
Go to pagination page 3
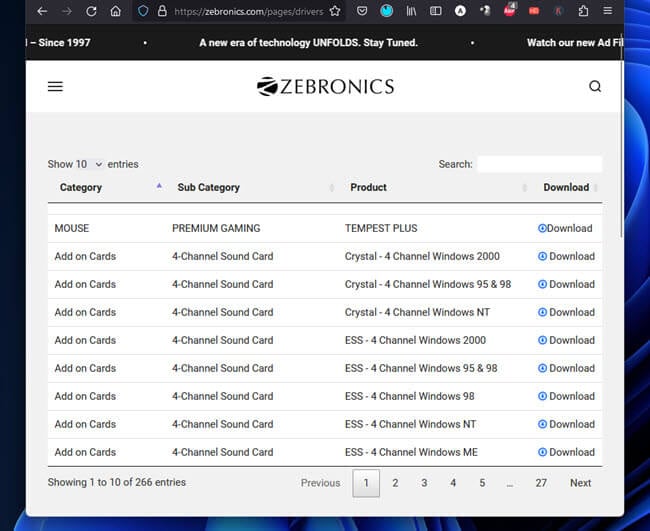point(424,483)
